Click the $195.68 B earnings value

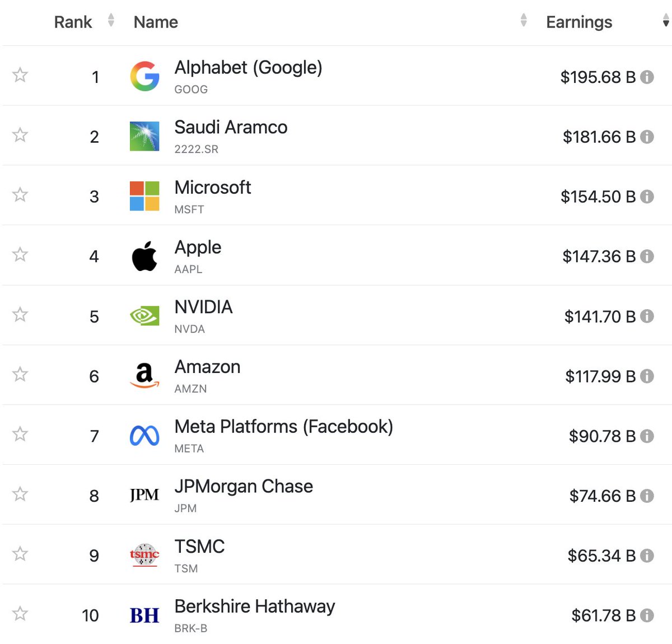598,77
